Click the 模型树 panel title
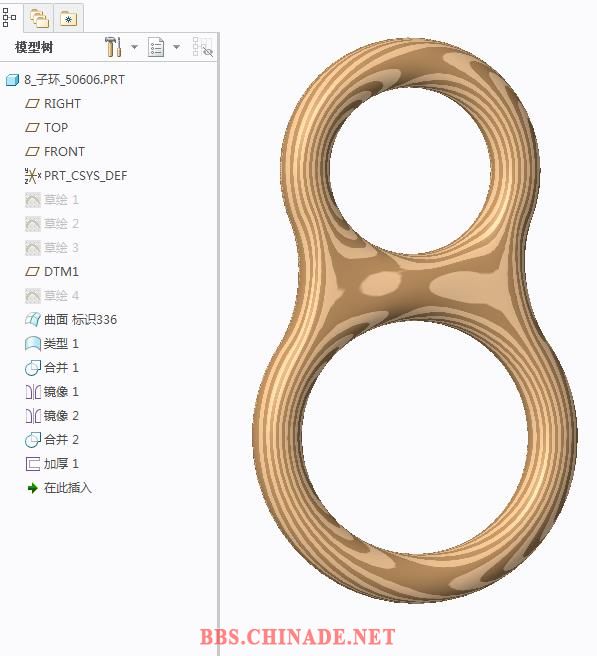This screenshot has width=597, height=656. [x=34, y=47]
